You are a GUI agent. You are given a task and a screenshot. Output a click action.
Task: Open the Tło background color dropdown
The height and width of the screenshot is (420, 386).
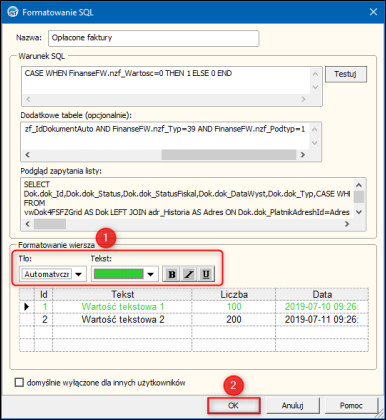coord(79,274)
